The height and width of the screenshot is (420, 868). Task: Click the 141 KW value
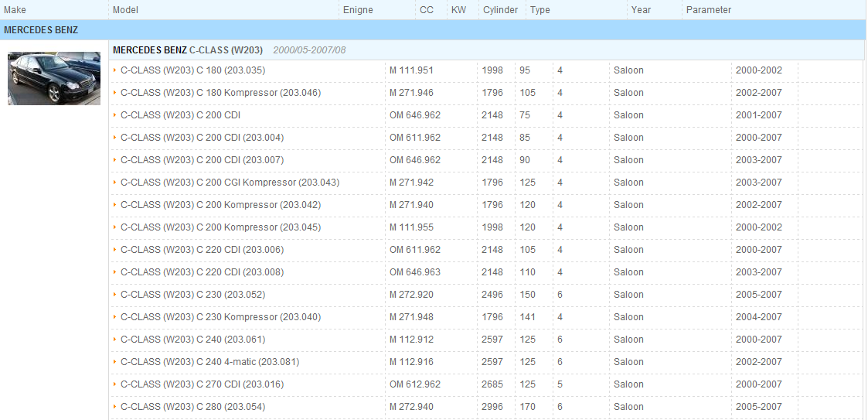(528, 317)
